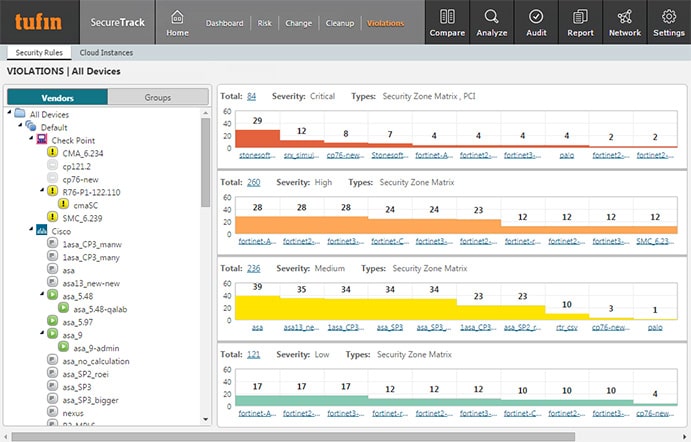Screen dimensions: 691x442
Task: Open the Change menu item
Action: [x=298, y=23]
